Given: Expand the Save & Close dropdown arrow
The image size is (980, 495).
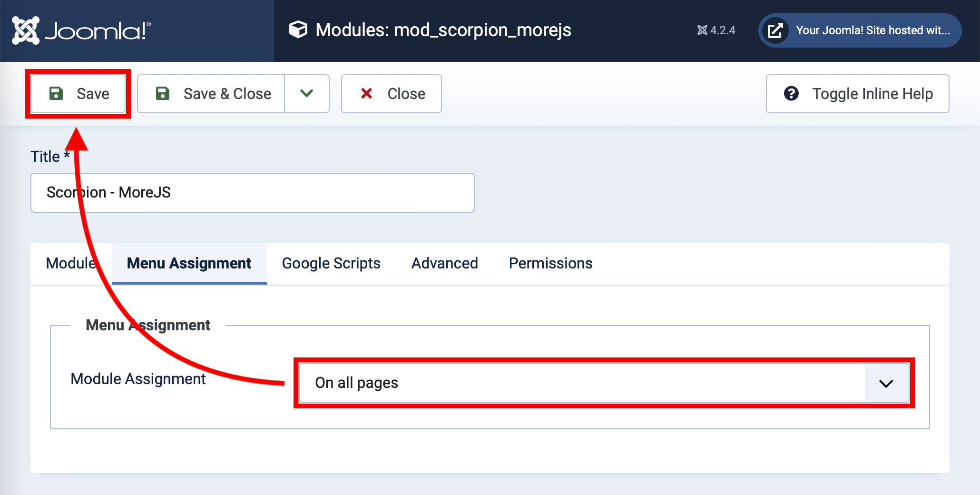Looking at the screenshot, I should click(307, 94).
